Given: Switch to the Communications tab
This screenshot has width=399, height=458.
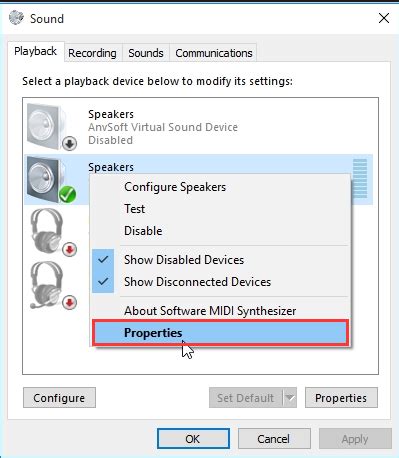Looking at the screenshot, I should click(x=214, y=53).
